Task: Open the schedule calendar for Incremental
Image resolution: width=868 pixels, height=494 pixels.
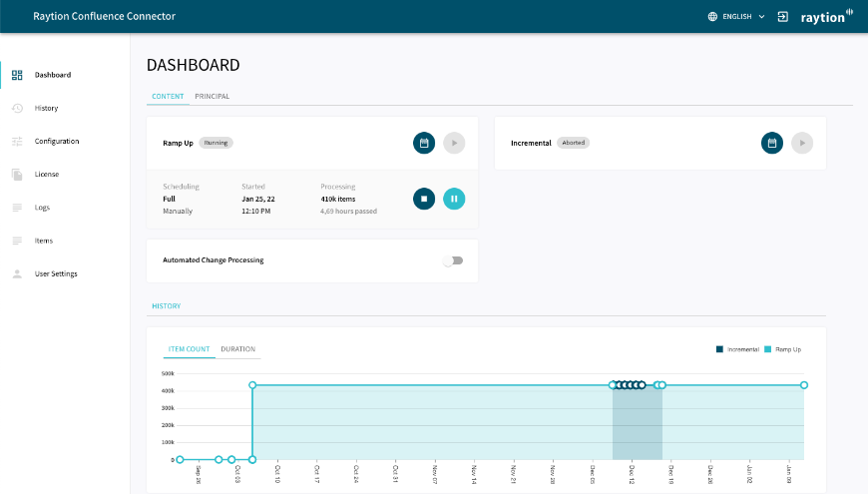Action: click(771, 143)
